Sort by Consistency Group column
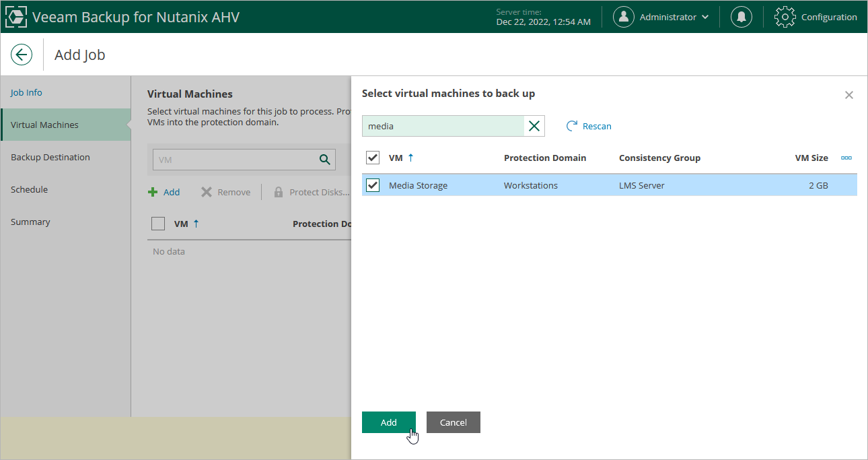The image size is (868, 460). [x=659, y=158]
